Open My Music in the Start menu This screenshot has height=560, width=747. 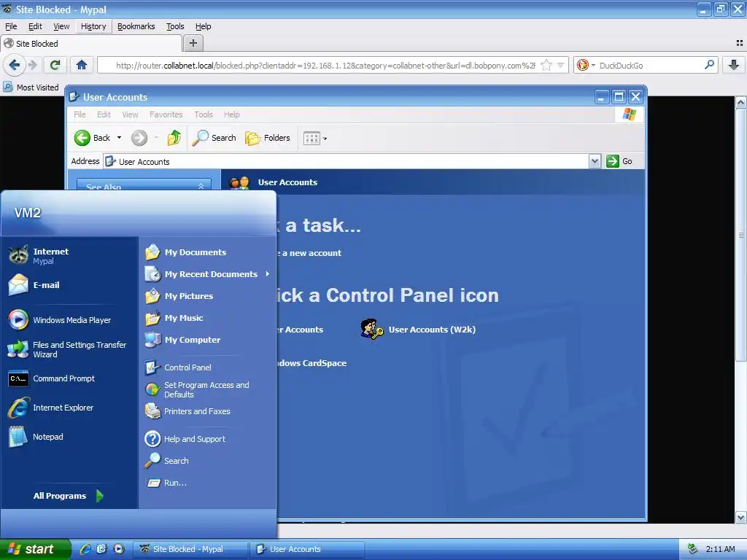click(174, 318)
